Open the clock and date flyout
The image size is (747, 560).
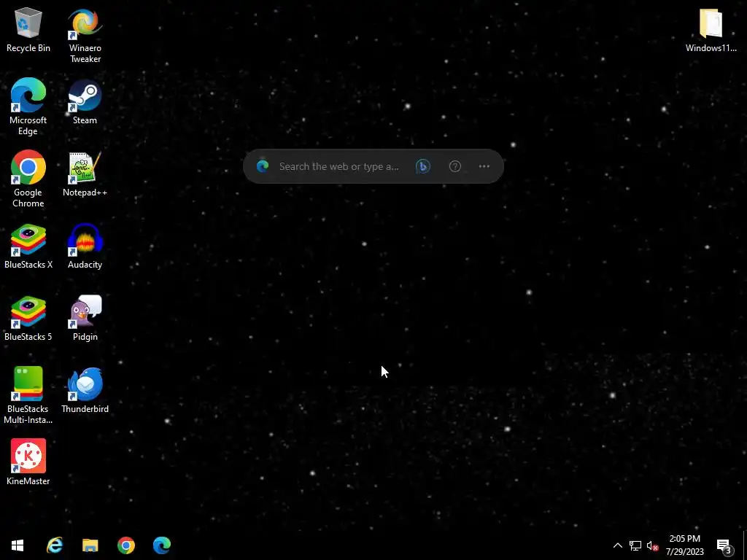[684, 545]
